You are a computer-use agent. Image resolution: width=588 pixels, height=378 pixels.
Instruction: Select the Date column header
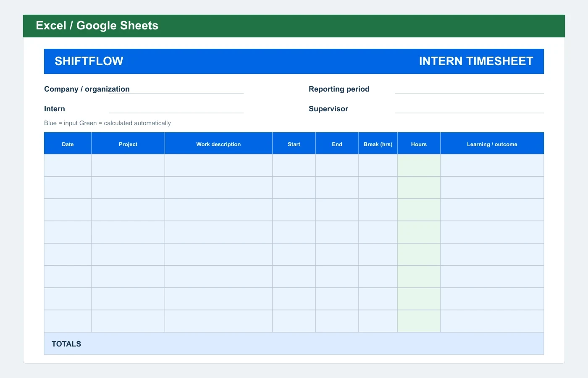68,144
